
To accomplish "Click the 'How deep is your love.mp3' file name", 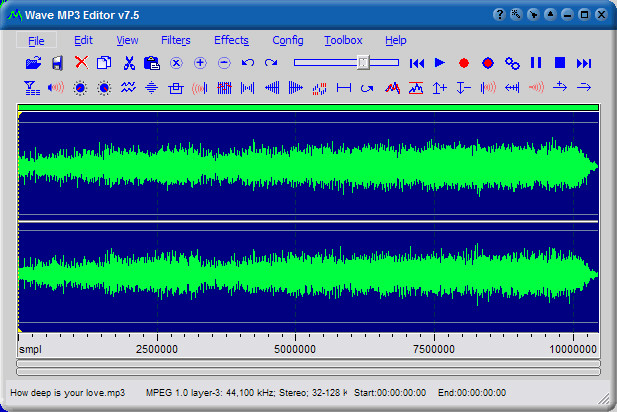I will (68, 393).
